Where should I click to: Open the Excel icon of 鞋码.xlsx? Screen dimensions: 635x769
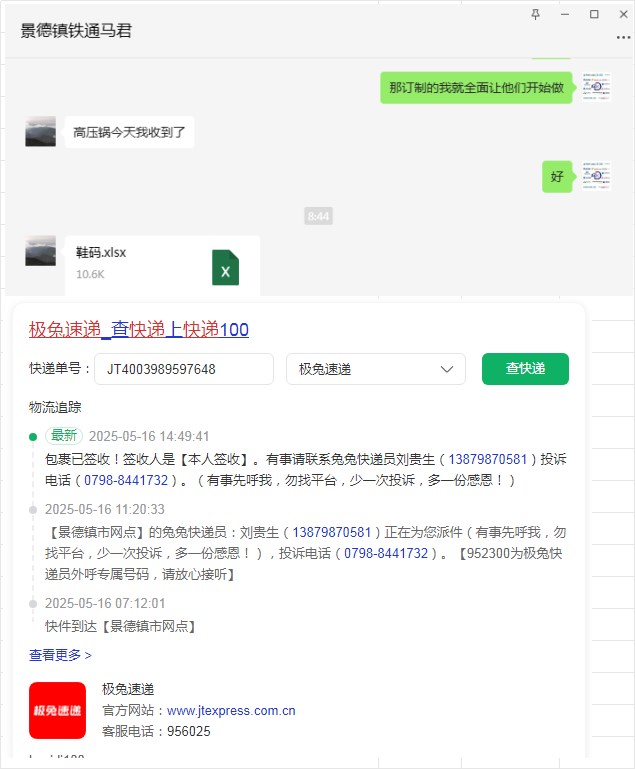tap(225, 267)
